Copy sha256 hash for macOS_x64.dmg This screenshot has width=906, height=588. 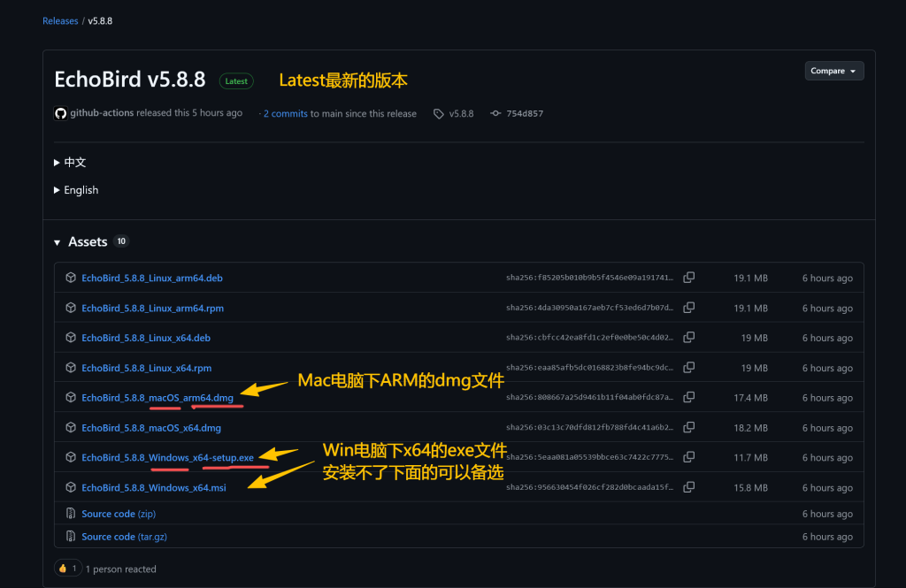[688, 427]
